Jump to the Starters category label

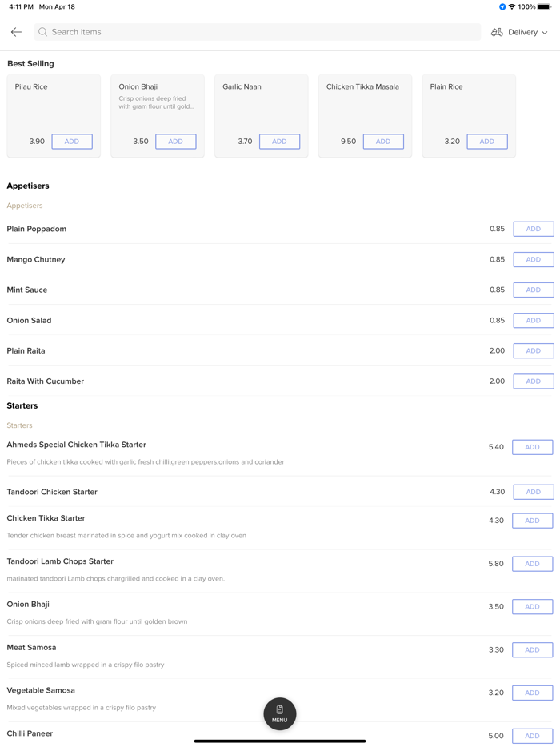click(20, 425)
